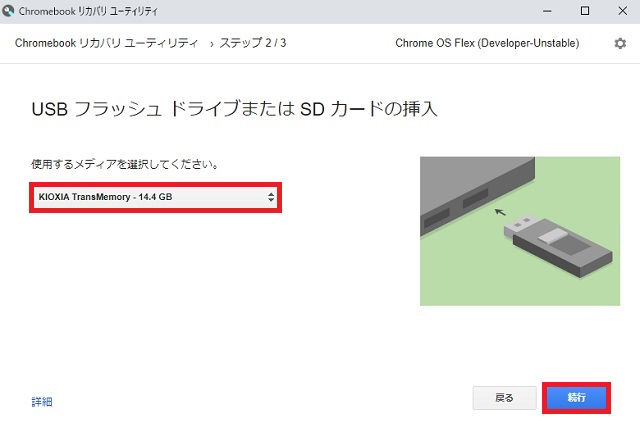Viewport: 640px width, 441px height.
Task: Open the 詳細 (Details) link
Action: pyautogui.click(x=42, y=402)
